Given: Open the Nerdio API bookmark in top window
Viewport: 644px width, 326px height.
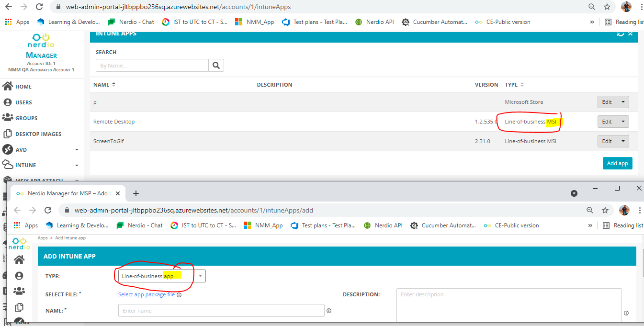Looking at the screenshot, I should coord(374,22).
